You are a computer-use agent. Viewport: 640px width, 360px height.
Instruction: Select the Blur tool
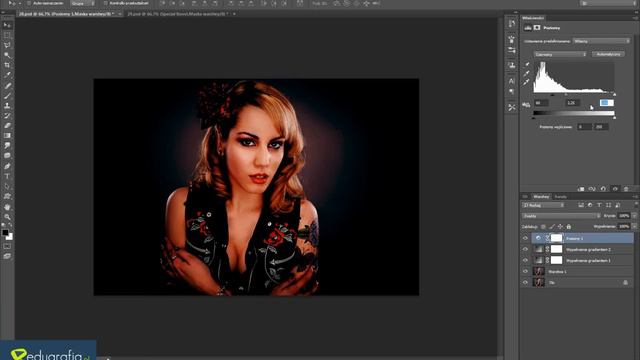(x=7, y=146)
